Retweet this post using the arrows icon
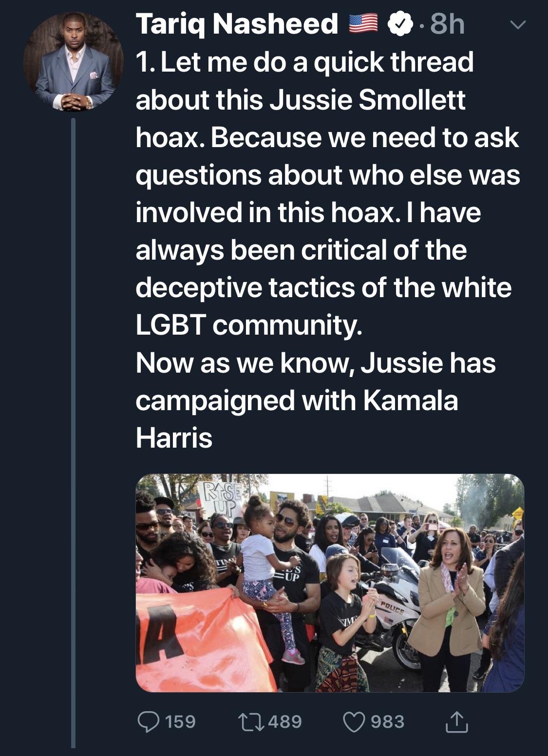The width and height of the screenshot is (548, 756). pos(251,722)
